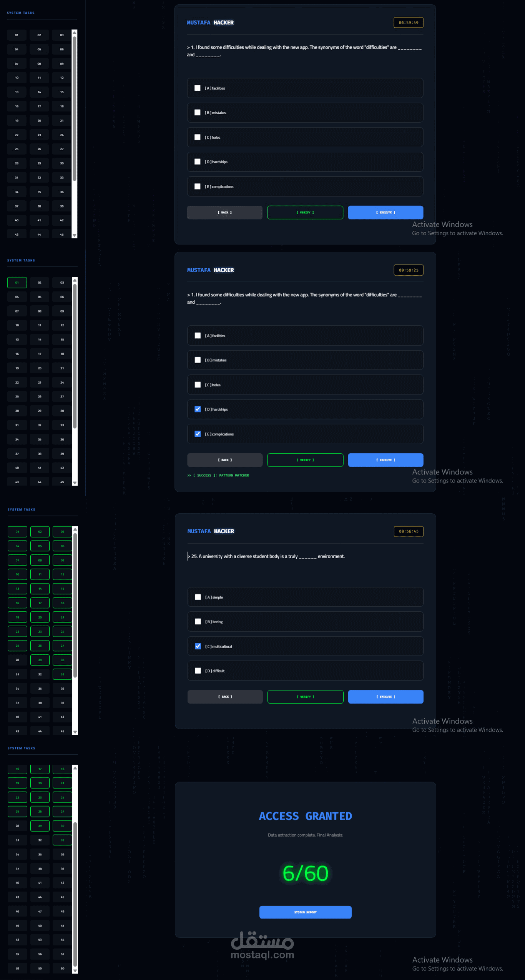Screen dimensions: 525x980
Task: Click VERIFY in the 00:59:49 timer panel
Action: coord(305,212)
